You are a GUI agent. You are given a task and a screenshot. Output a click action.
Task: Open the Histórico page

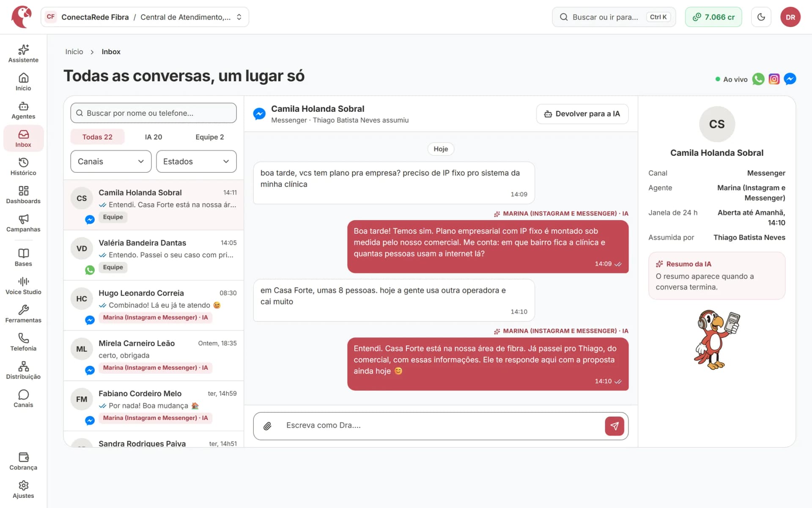click(x=23, y=167)
